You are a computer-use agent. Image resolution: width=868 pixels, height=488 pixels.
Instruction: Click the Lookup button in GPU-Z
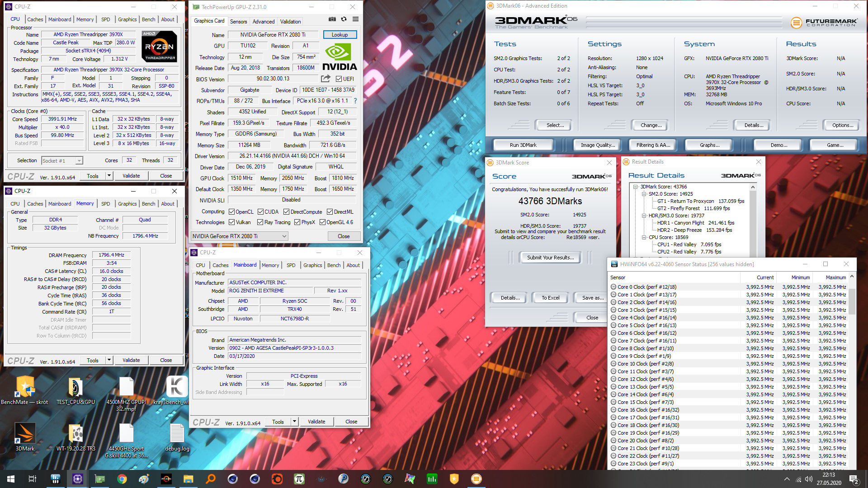tap(340, 35)
